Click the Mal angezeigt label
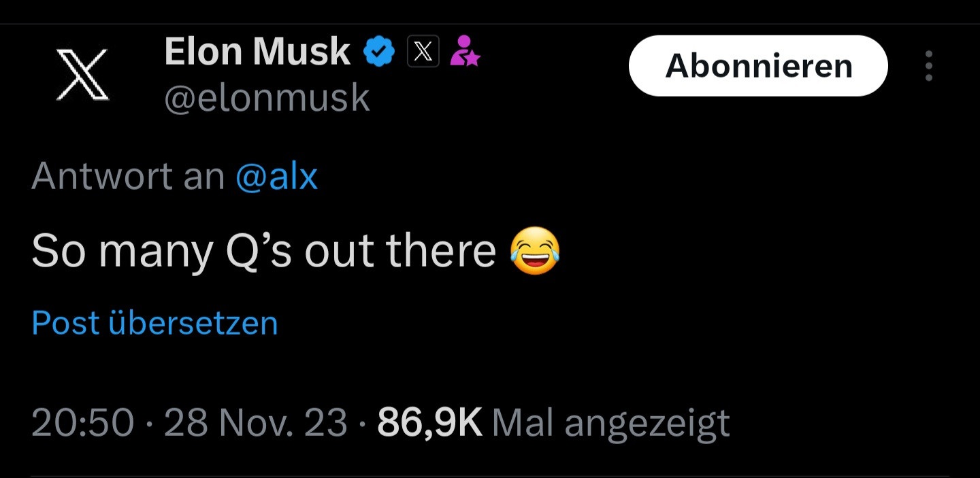The width and height of the screenshot is (980, 478). pos(610,423)
